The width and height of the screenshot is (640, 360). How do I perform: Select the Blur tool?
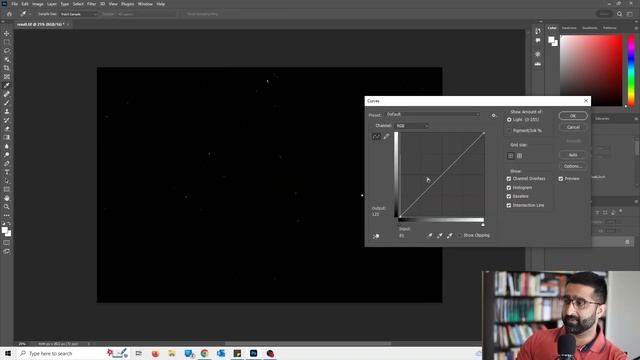click(7, 146)
